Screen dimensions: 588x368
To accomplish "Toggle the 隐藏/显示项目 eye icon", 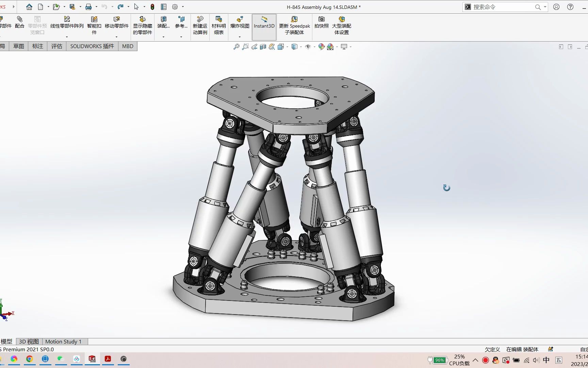I will tap(309, 47).
